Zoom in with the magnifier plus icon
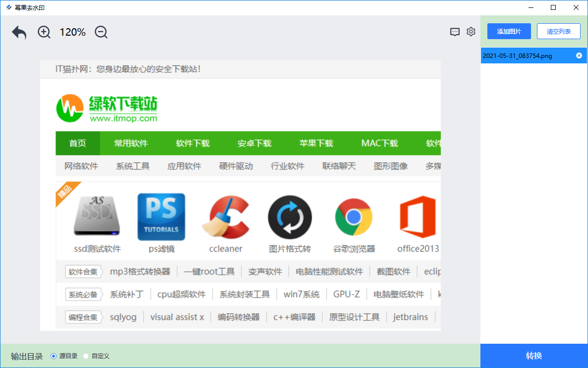 tap(44, 32)
